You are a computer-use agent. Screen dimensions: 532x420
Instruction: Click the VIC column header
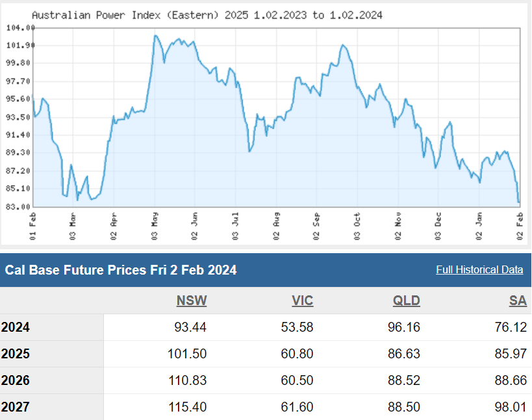pos(302,301)
